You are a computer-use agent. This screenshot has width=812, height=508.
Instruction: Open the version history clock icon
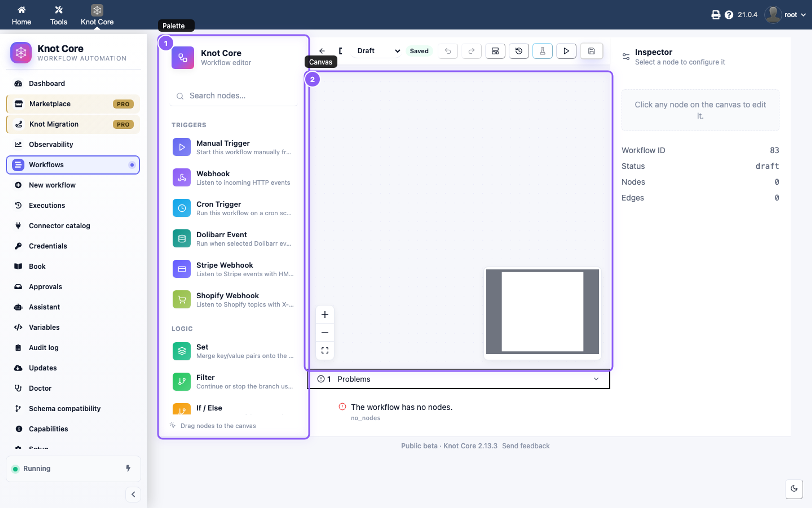(x=519, y=51)
